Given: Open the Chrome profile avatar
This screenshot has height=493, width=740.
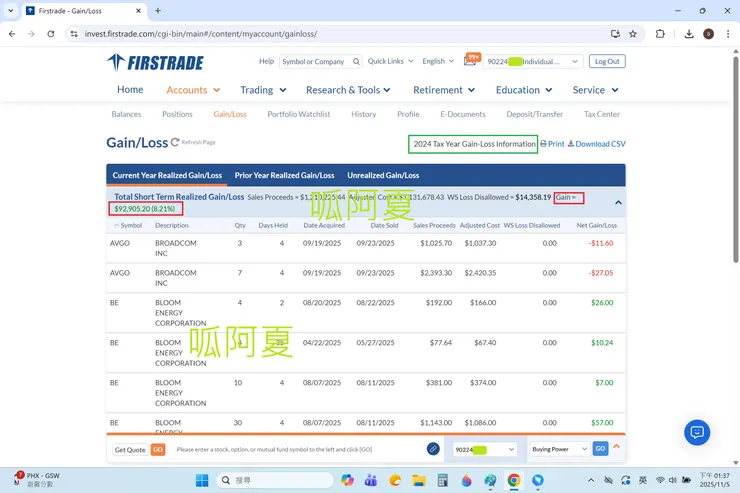Looking at the screenshot, I should pyautogui.click(x=708, y=34).
